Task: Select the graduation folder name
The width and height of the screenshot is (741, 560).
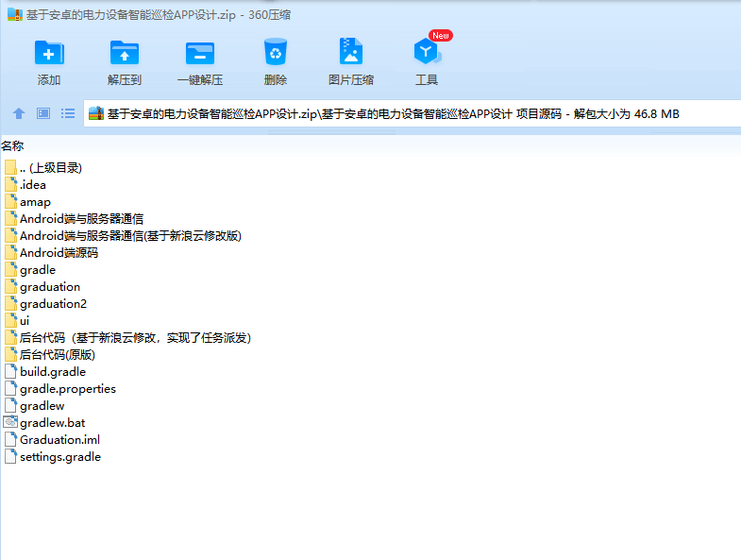Action: click(50, 287)
